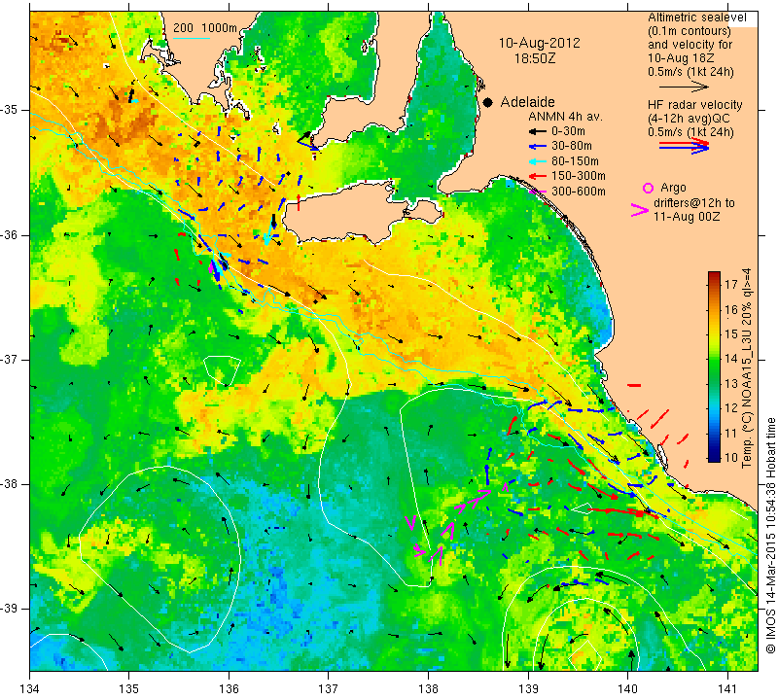Click the 'Adelaide' label
The height and width of the screenshot is (700, 778).
[527, 102]
